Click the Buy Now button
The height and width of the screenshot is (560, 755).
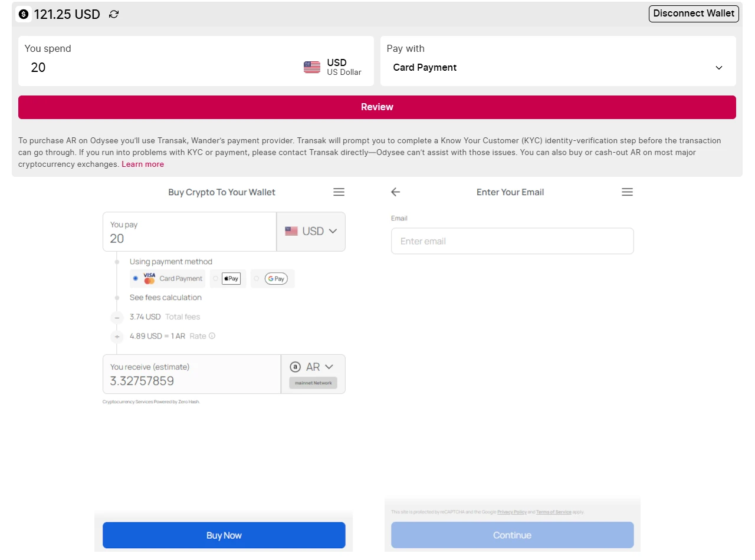(224, 535)
